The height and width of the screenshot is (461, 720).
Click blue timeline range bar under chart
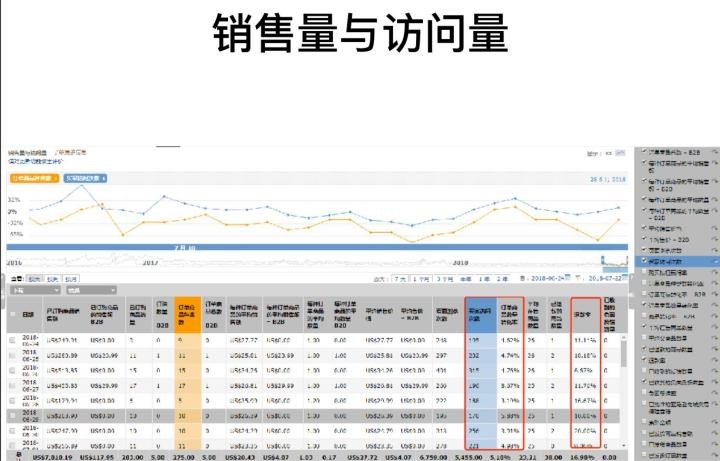click(317, 247)
